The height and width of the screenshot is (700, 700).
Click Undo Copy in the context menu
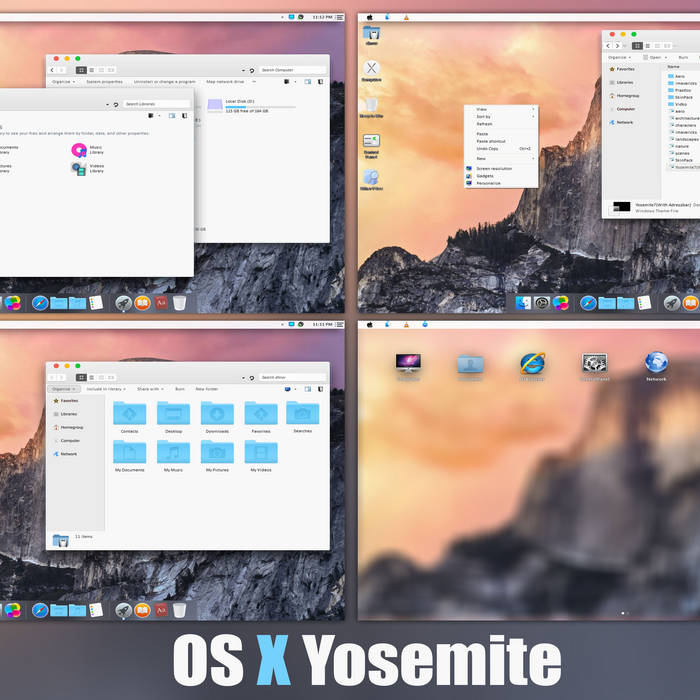[501, 148]
